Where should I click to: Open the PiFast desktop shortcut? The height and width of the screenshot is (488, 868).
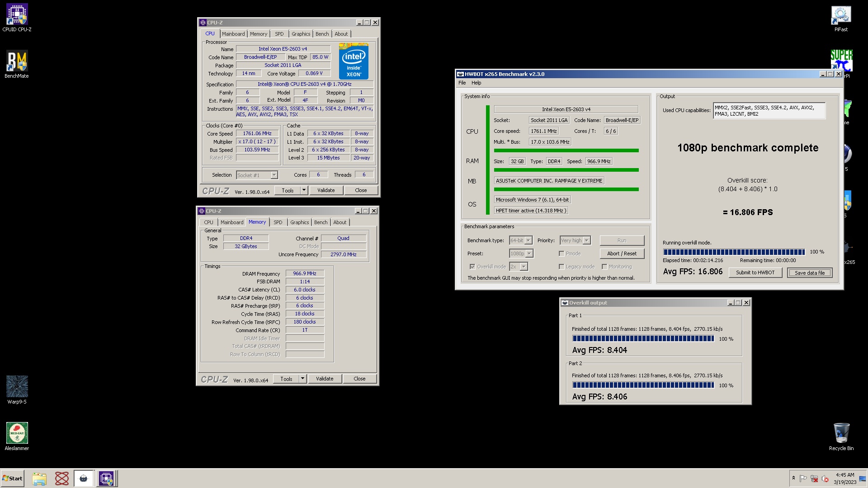tap(841, 18)
